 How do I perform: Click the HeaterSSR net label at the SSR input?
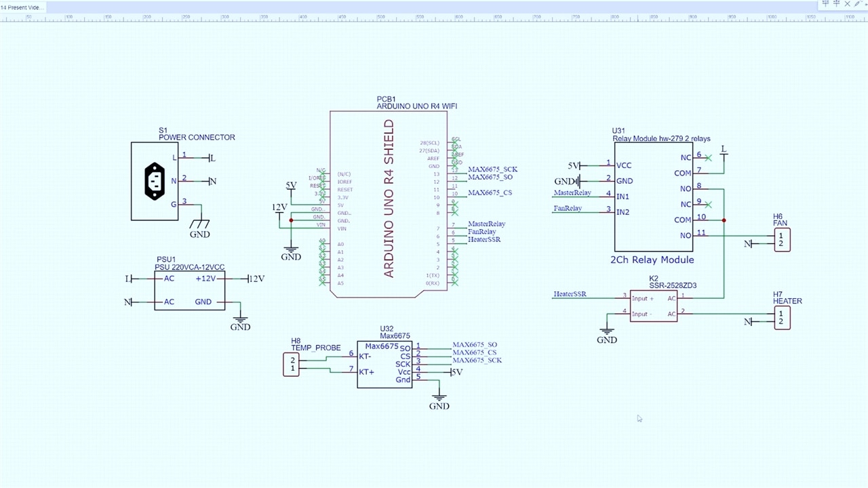tap(570, 294)
